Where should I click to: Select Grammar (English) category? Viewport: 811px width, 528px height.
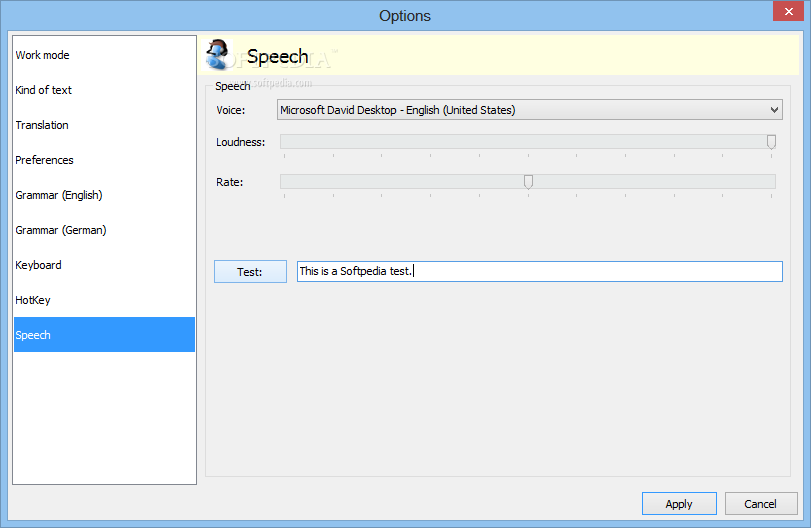(x=104, y=195)
